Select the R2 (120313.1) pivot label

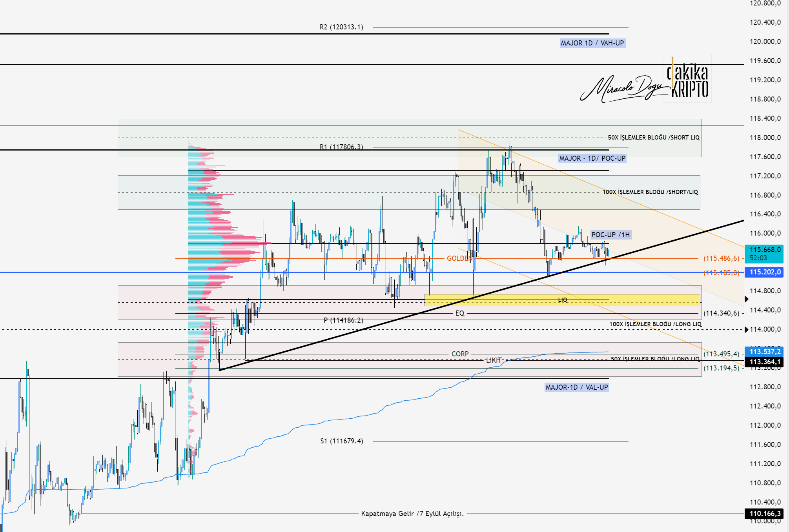[341, 27]
